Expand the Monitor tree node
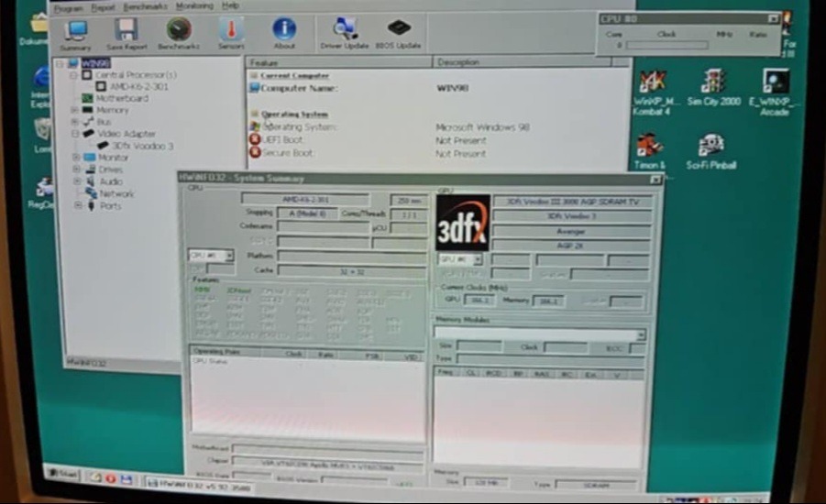Screen dimensions: 826x504 click(x=76, y=158)
